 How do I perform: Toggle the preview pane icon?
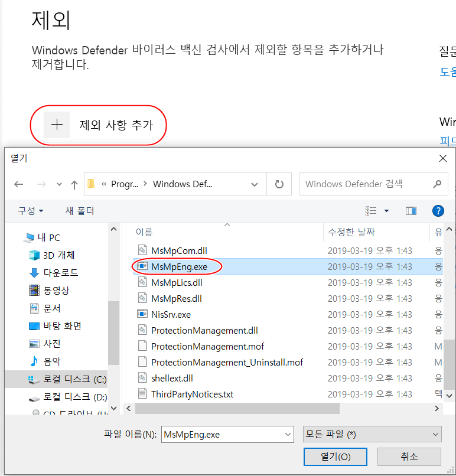tap(411, 211)
